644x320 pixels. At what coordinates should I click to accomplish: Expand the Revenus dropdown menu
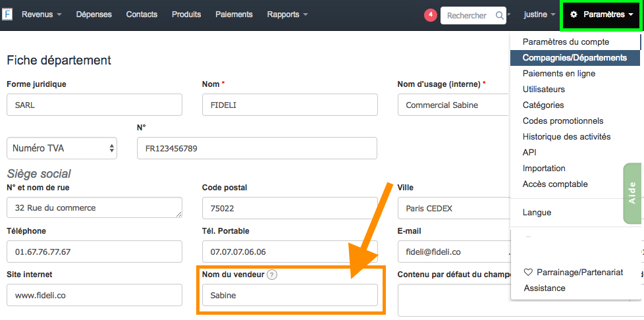point(41,14)
